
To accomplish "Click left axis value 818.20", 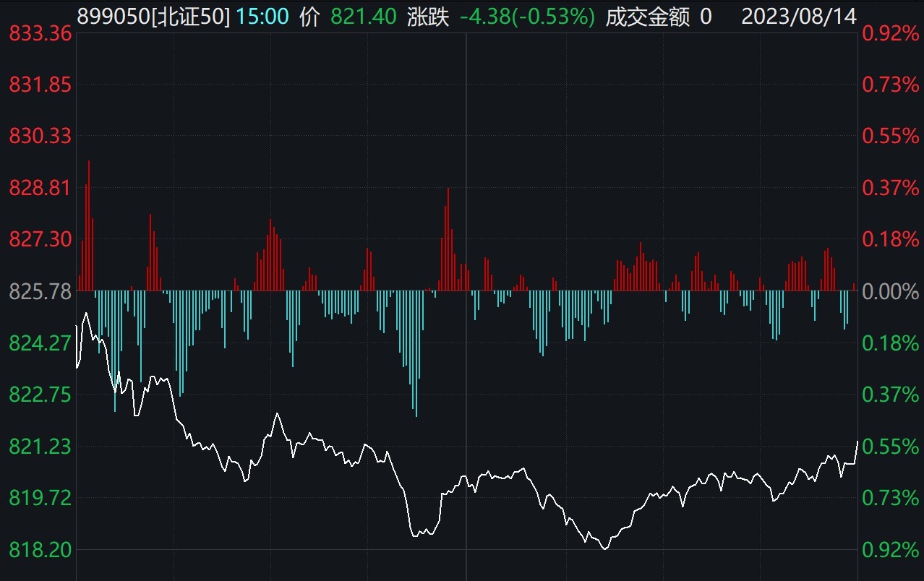I will click(x=40, y=550).
